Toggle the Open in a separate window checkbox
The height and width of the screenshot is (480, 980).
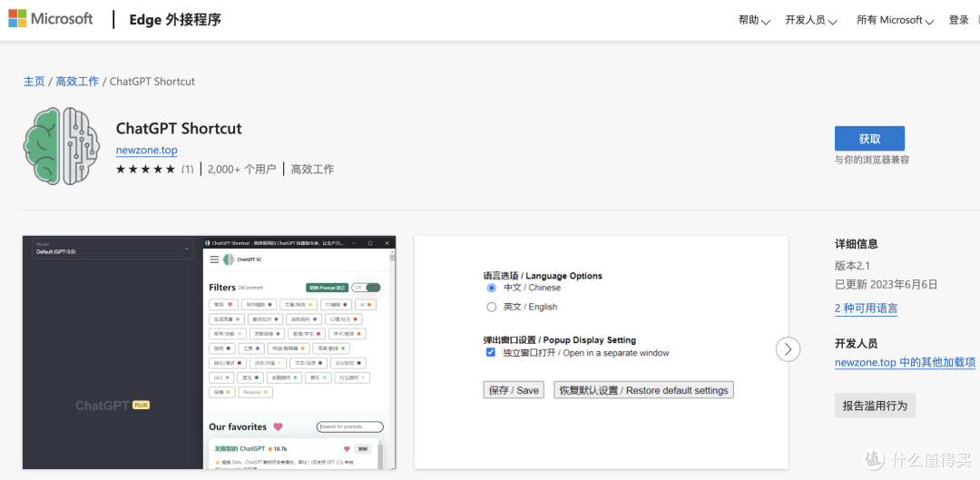tap(491, 353)
